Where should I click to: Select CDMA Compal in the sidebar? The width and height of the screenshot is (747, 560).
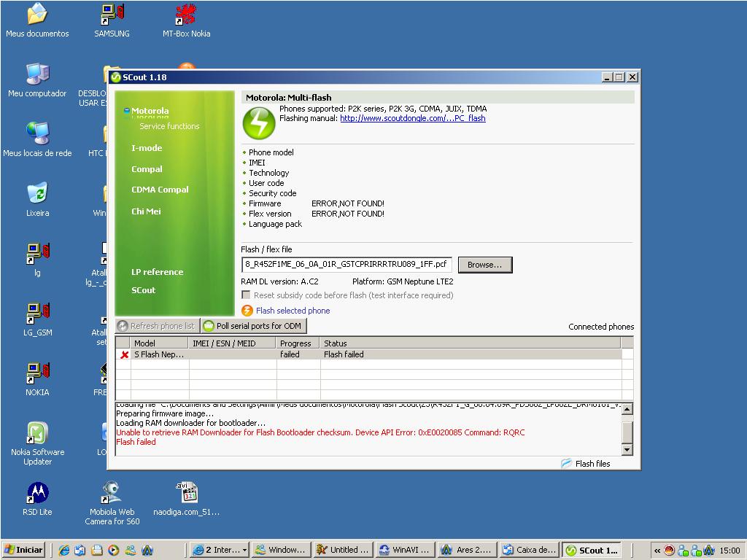tap(160, 190)
